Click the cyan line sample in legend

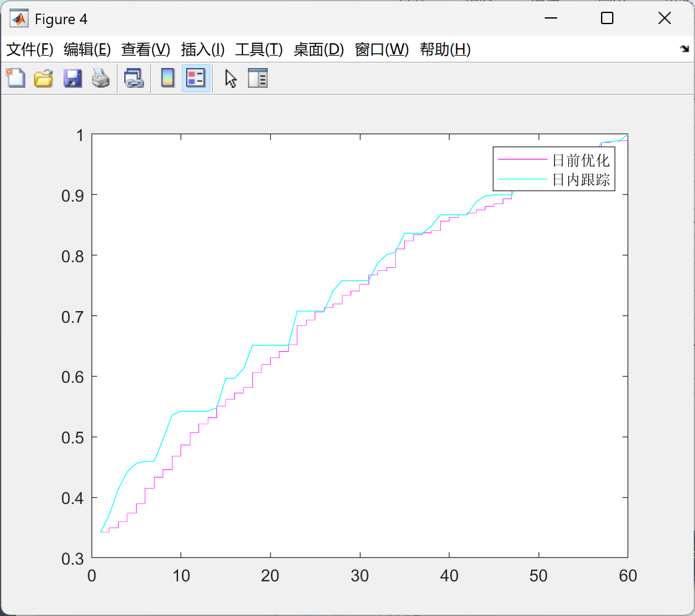[522, 179]
